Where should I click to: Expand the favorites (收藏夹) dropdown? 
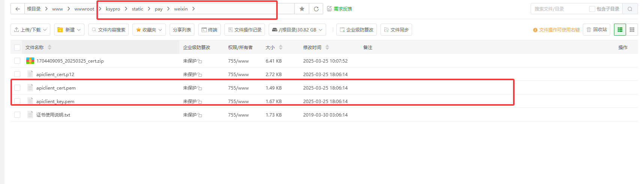pos(149,30)
